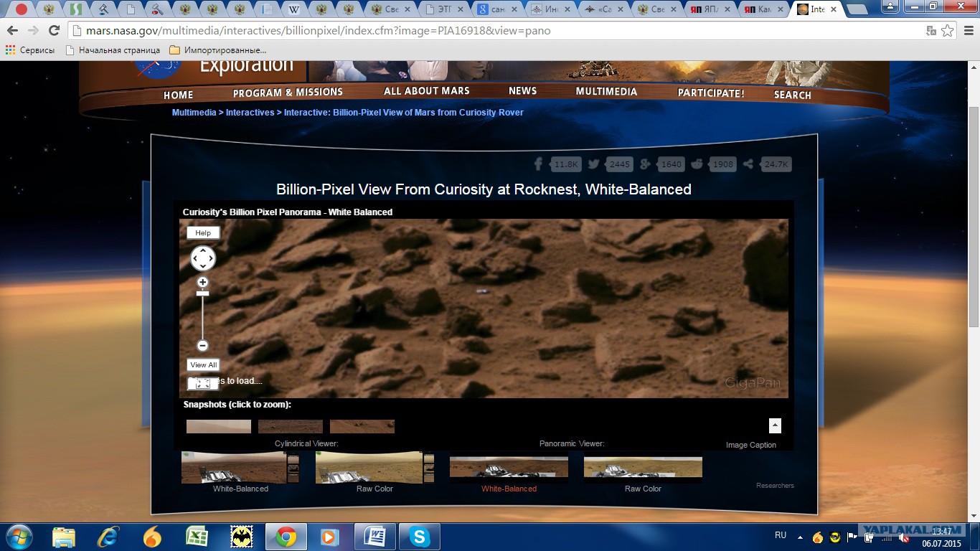Screen dimensions: 980x551
Task: Share on Facebook via the icon
Action: pyautogui.click(x=540, y=164)
